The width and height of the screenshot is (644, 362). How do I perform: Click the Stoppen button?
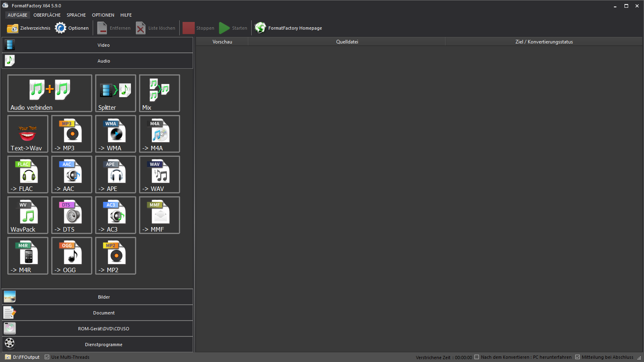tap(198, 28)
